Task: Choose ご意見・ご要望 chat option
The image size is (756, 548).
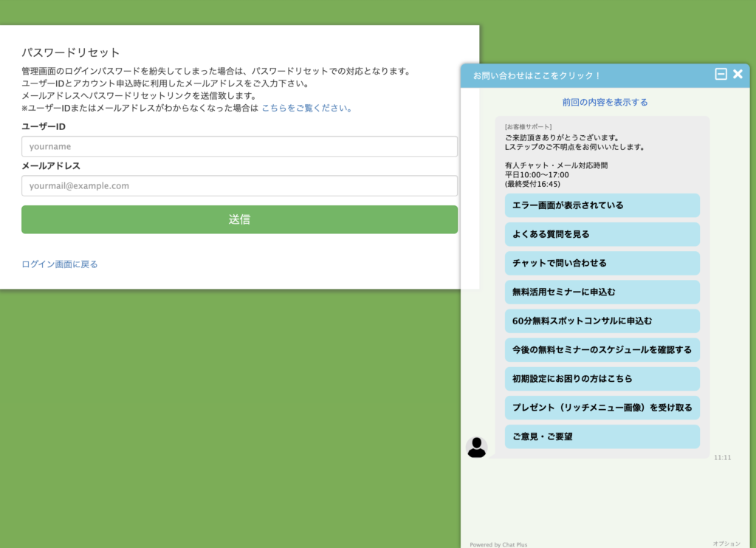Action: click(x=602, y=436)
